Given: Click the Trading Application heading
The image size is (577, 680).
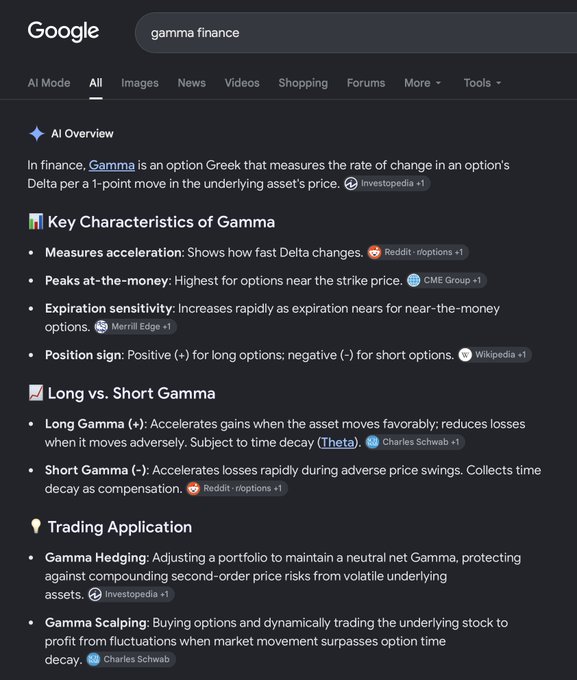Looking at the screenshot, I should (120, 526).
